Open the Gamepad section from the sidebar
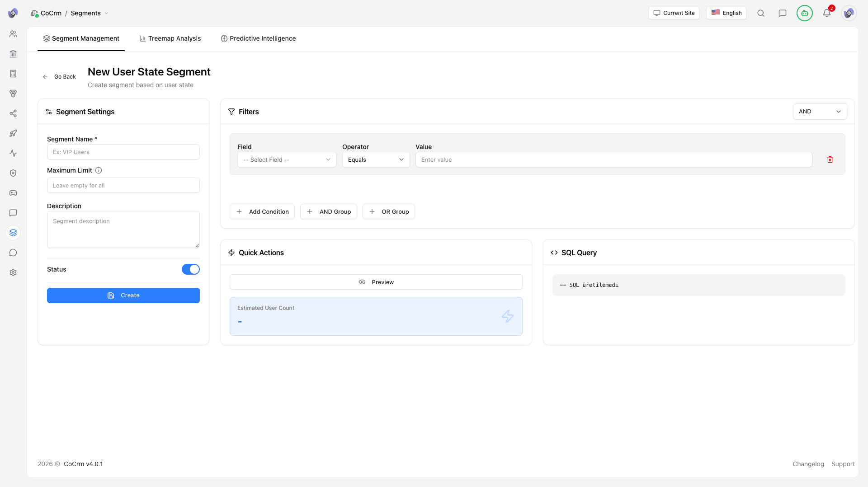The height and width of the screenshot is (487, 868). click(13, 193)
